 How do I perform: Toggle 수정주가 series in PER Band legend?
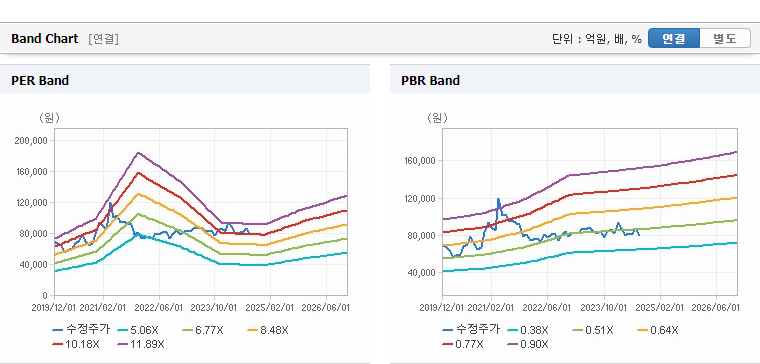pos(81,330)
